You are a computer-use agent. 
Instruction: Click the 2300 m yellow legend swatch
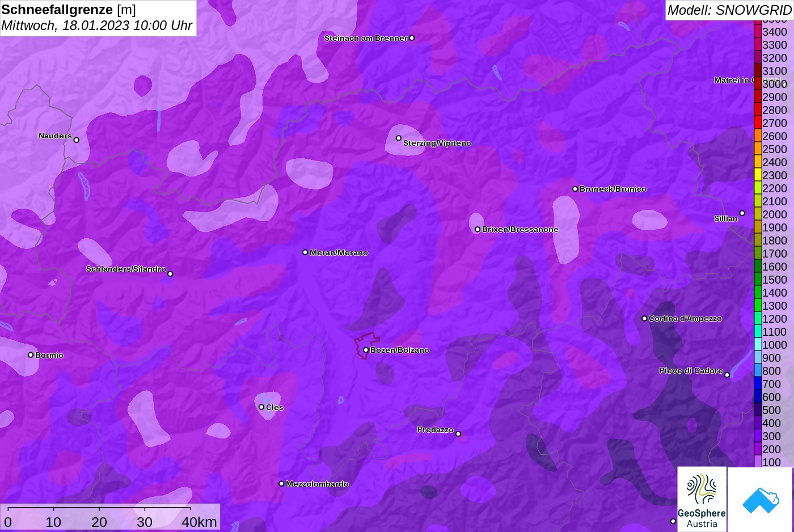[758, 175]
